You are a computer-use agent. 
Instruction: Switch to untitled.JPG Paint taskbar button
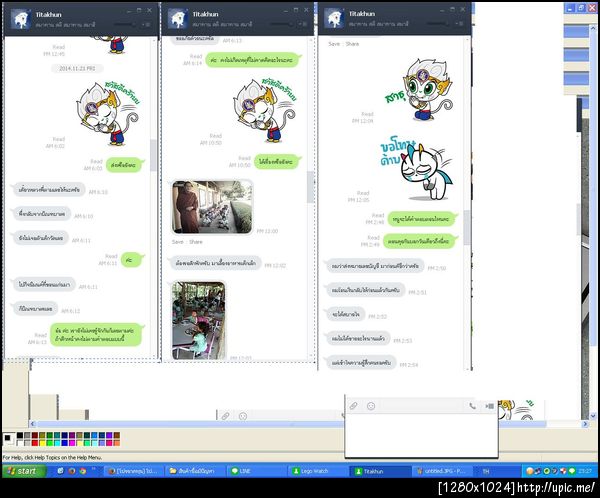pyautogui.click(x=442, y=471)
